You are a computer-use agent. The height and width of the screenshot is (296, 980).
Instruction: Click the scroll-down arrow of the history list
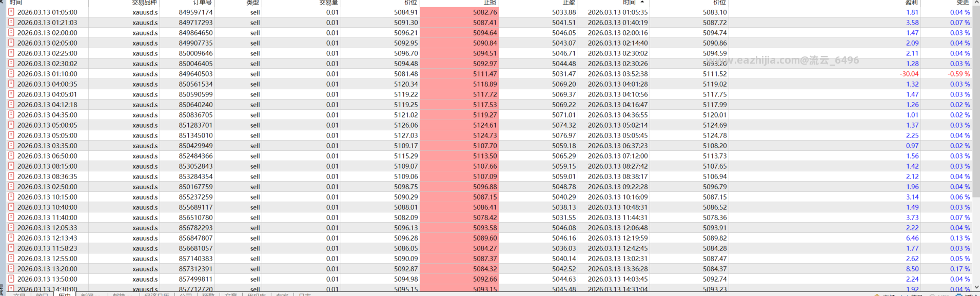click(x=976, y=287)
